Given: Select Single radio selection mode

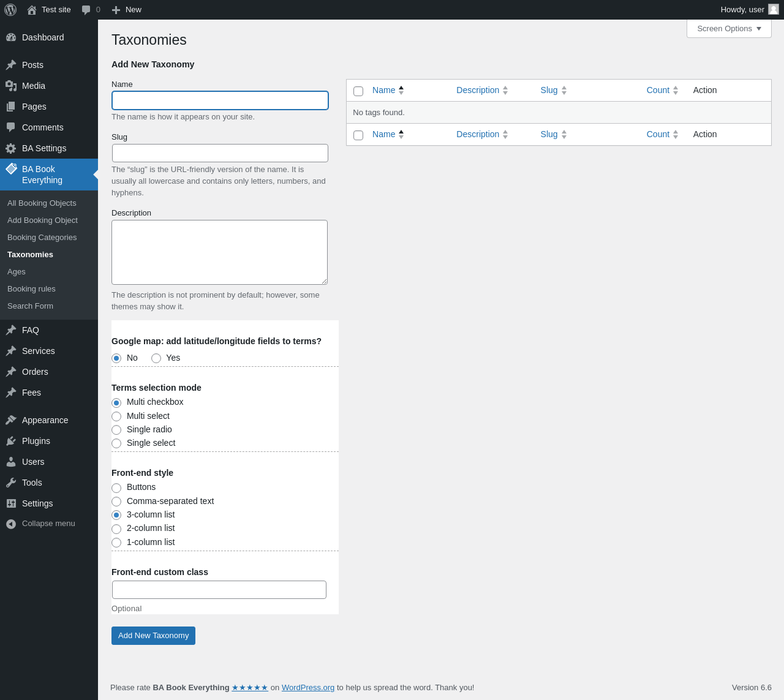Looking at the screenshot, I should pos(116,430).
